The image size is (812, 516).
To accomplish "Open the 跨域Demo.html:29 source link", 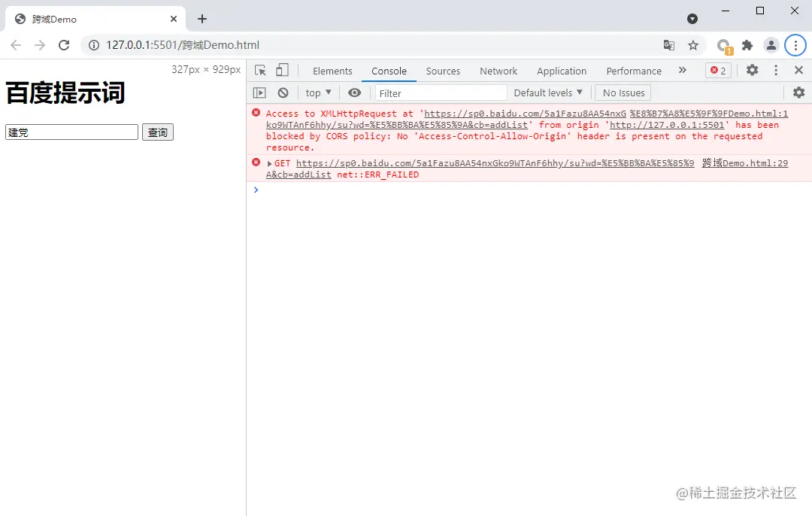I will pos(744,163).
